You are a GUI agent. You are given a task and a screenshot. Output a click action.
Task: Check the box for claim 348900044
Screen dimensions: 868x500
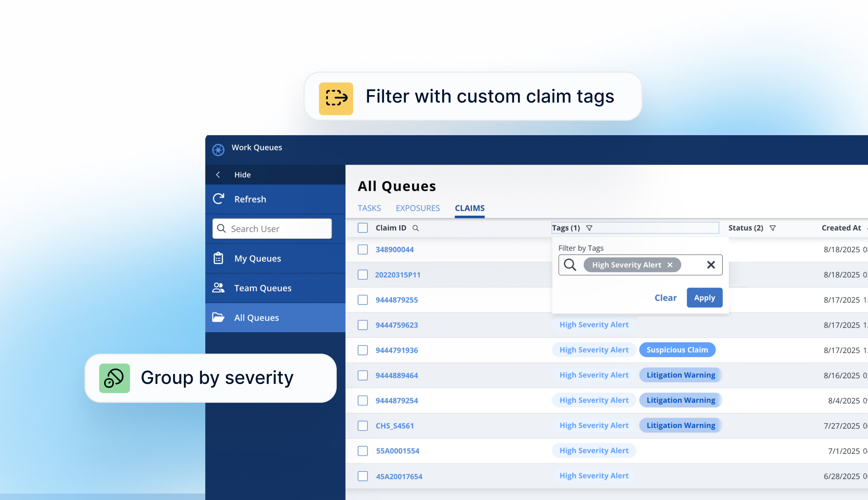[363, 250]
